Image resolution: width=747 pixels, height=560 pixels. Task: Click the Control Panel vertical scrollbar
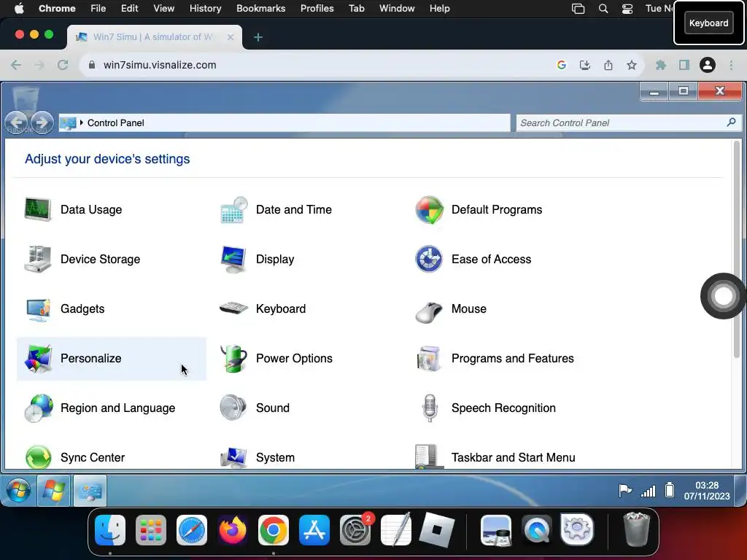pos(737,250)
